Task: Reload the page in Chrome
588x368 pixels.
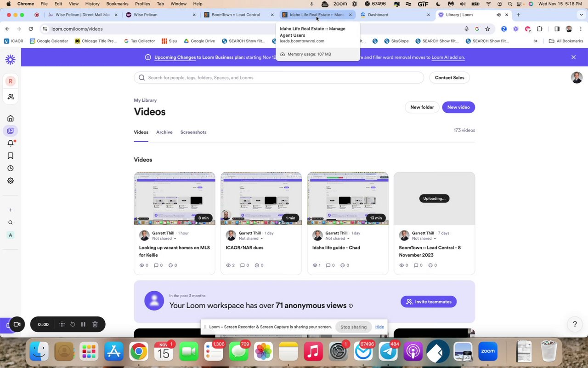Action: click(31, 29)
